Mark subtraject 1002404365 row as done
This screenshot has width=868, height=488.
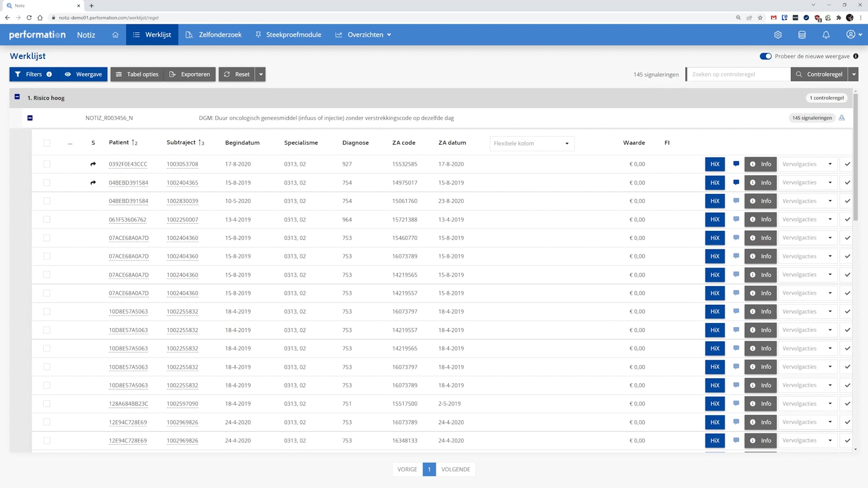[847, 183]
